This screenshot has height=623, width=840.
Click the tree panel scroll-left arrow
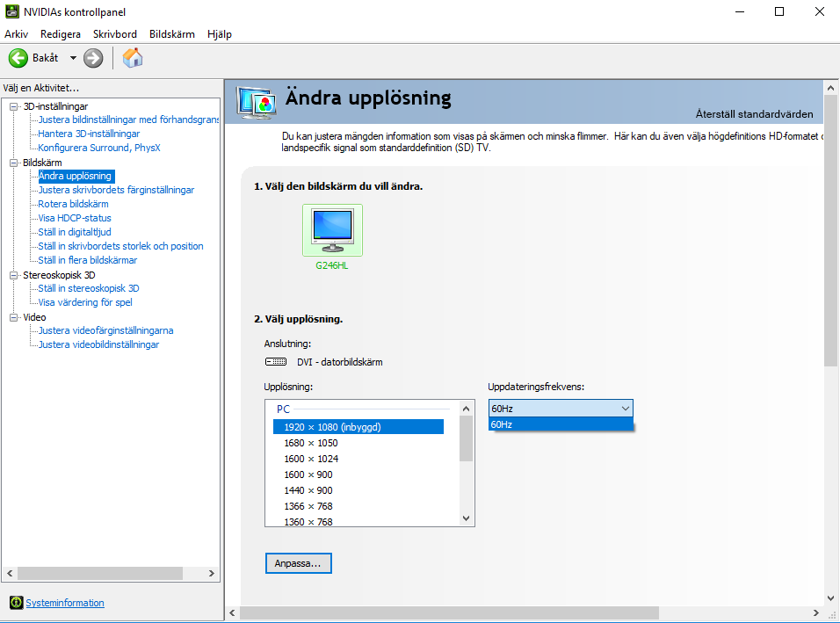click(10, 573)
